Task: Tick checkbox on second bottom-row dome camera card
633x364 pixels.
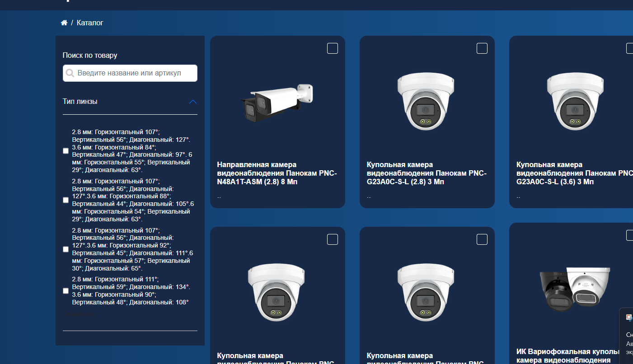Action: click(482, 239)
